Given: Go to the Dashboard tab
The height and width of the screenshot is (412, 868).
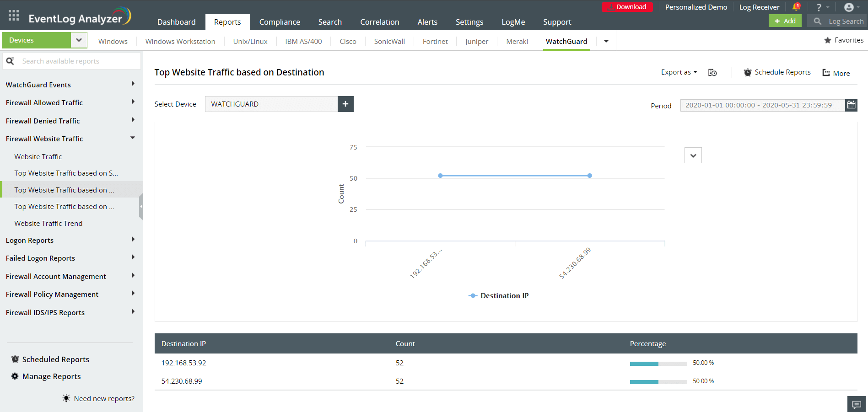Looking at the screenshot, I should pyautogui.click(x=176, y=22).
